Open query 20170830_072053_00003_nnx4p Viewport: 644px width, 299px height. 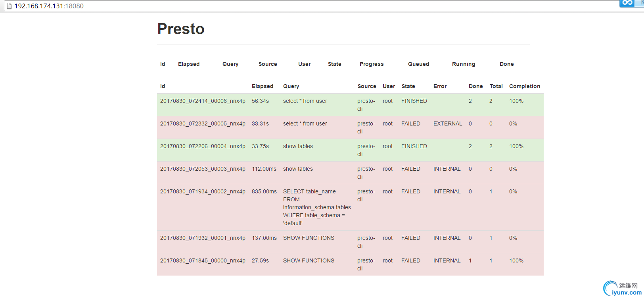click(203, 169)
